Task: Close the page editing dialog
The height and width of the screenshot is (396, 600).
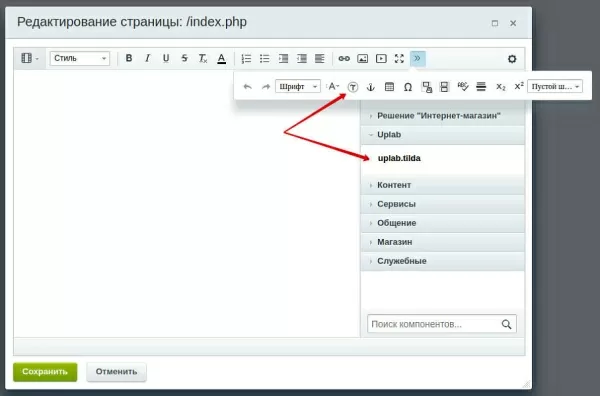Action: [x=513, y=23]
